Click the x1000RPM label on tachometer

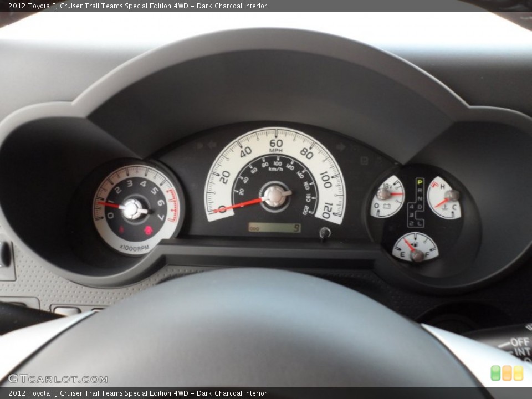click(135, 248)
